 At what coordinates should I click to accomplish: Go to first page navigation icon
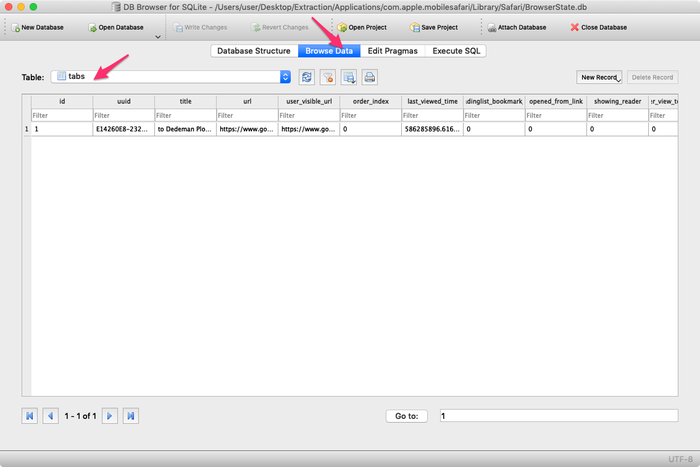29,416
